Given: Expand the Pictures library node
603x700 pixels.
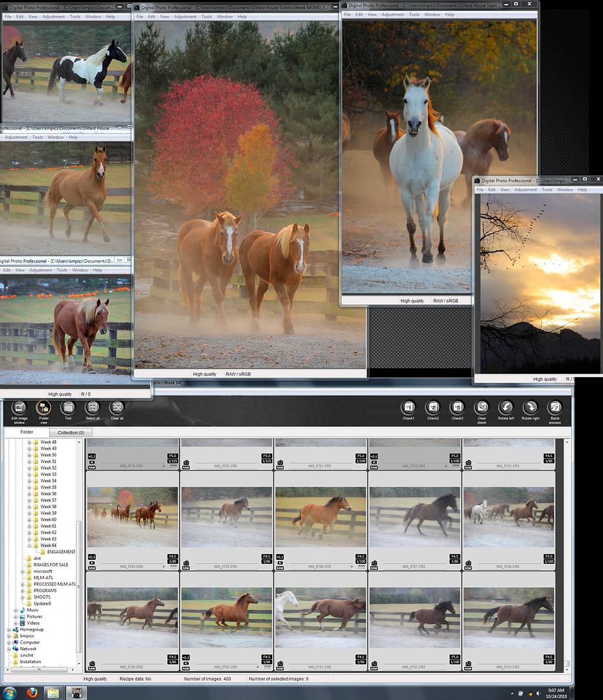Looking at the screenshot, I should (16, 616).
